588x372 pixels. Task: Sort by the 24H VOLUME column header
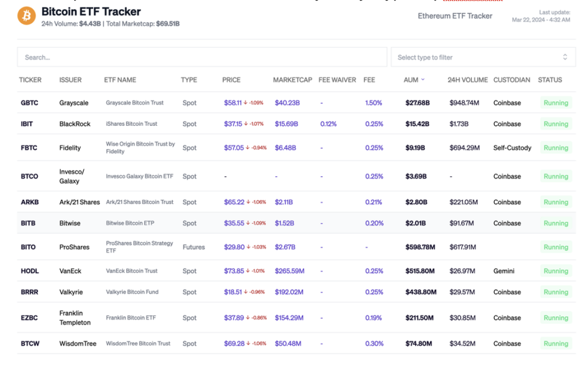click(x=467, y=80)
